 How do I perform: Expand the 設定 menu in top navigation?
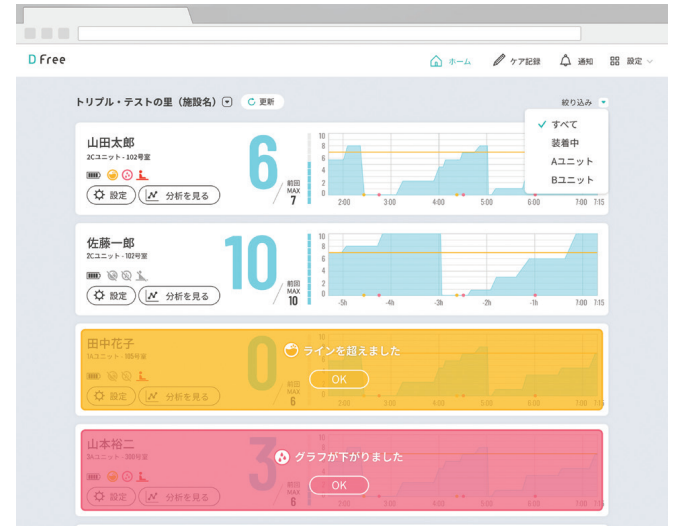click(x=632, y=61)
